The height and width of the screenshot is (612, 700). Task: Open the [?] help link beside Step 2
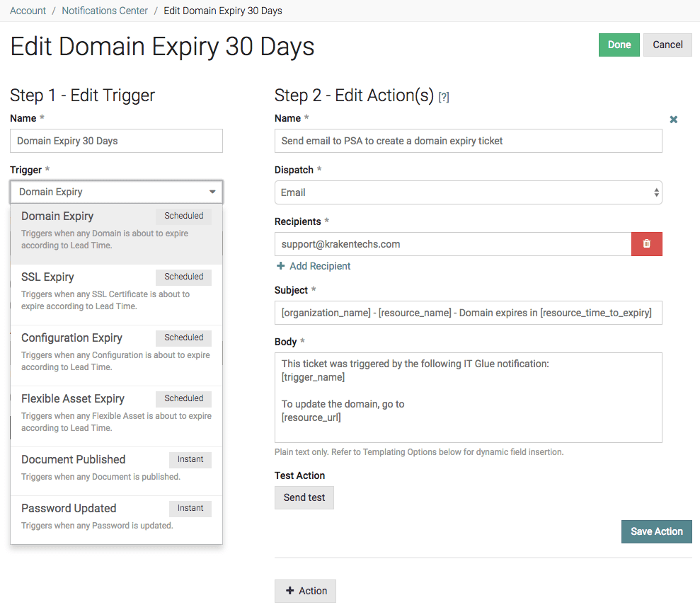(444, 98)
